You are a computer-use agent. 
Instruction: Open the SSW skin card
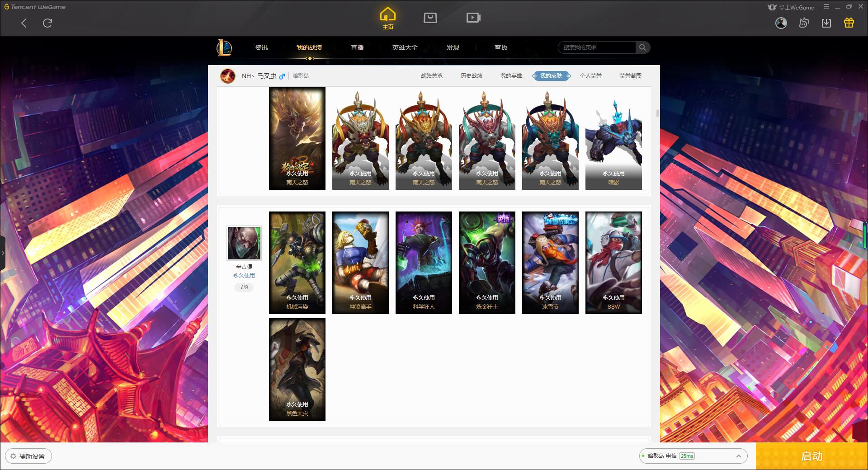tap(613, 263)
